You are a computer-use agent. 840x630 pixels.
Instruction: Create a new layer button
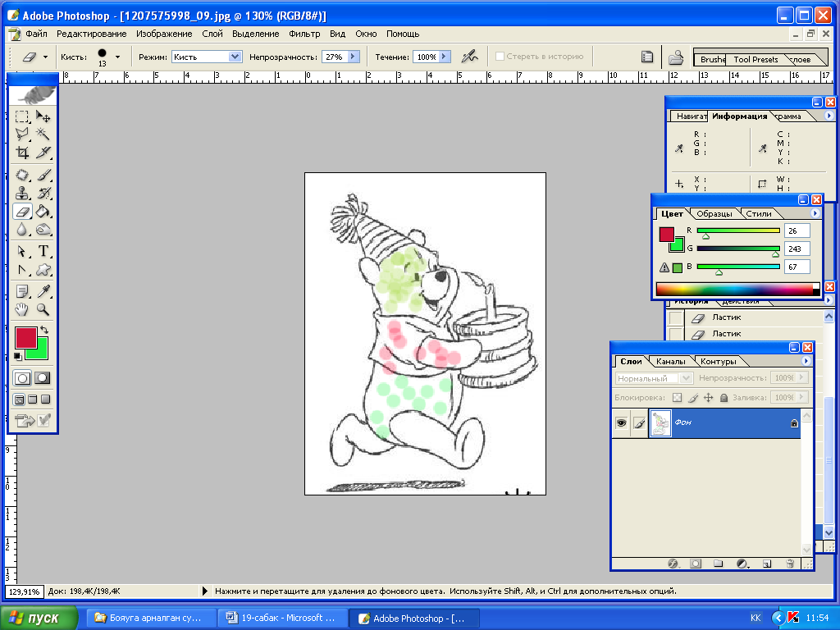(x=767, y=564)
